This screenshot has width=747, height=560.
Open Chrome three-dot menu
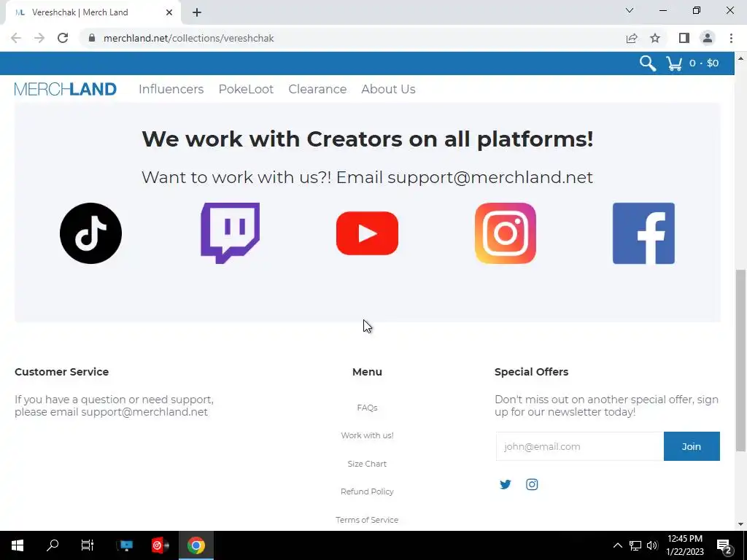[x=731, y=38]
